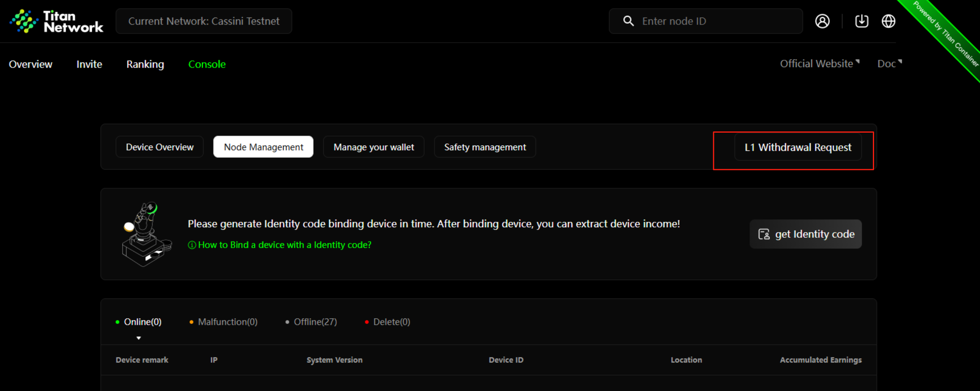
Task: Click the Titan Network logo
Action: [x=56, y=21]
